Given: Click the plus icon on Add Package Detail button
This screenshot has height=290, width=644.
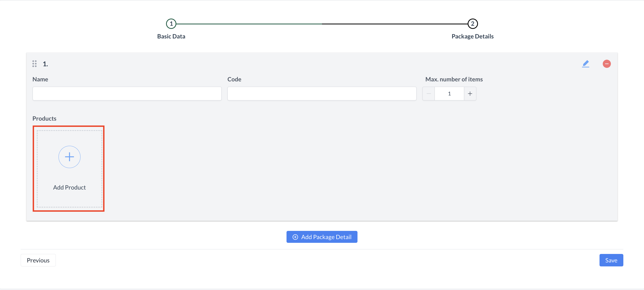Looking at the screenshot, I should pos(295,237).
